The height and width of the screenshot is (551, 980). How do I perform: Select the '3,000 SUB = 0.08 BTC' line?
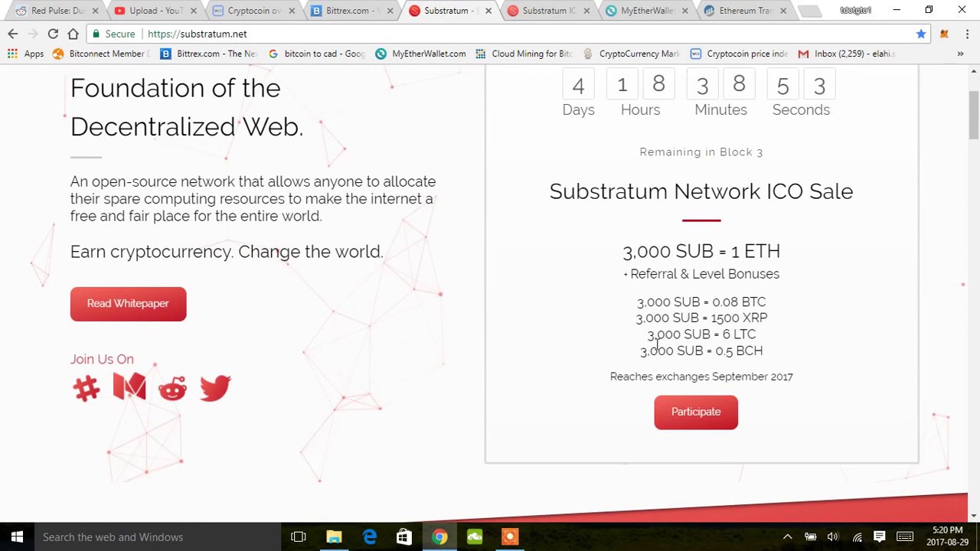point(701,302)
